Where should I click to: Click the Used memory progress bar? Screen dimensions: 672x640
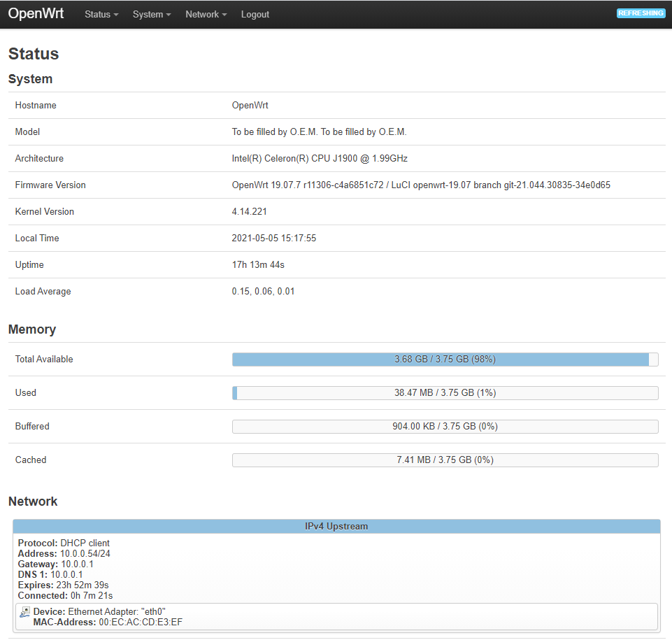click(x=445, y=392)
